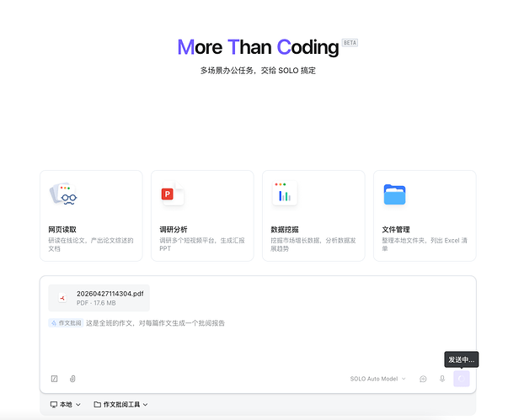
Task: Click the glasses browser icon on 网页读取
Action: coord(63,194)
